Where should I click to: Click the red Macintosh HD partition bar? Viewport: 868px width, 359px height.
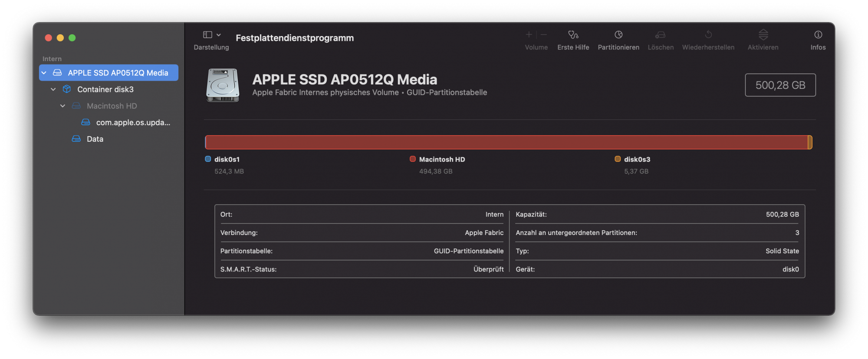click(506, 142)
